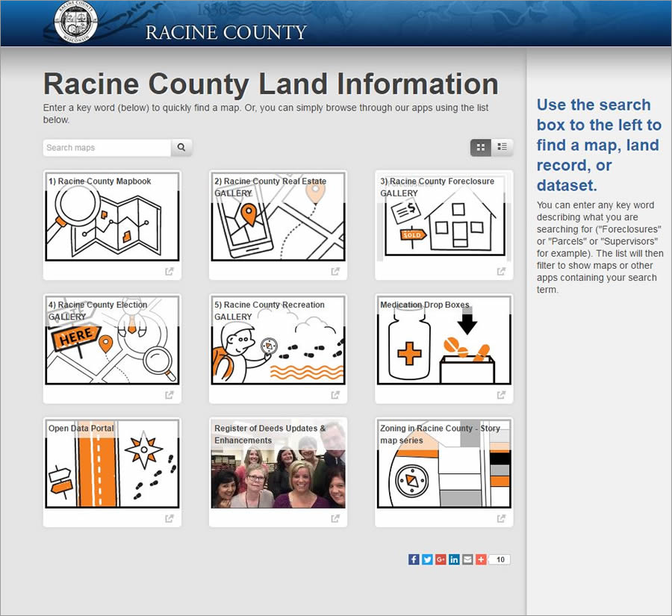The width and height of the screenshot is (672, 616).
Task: Share the page via Twitter icon
Action: [427, 559]
